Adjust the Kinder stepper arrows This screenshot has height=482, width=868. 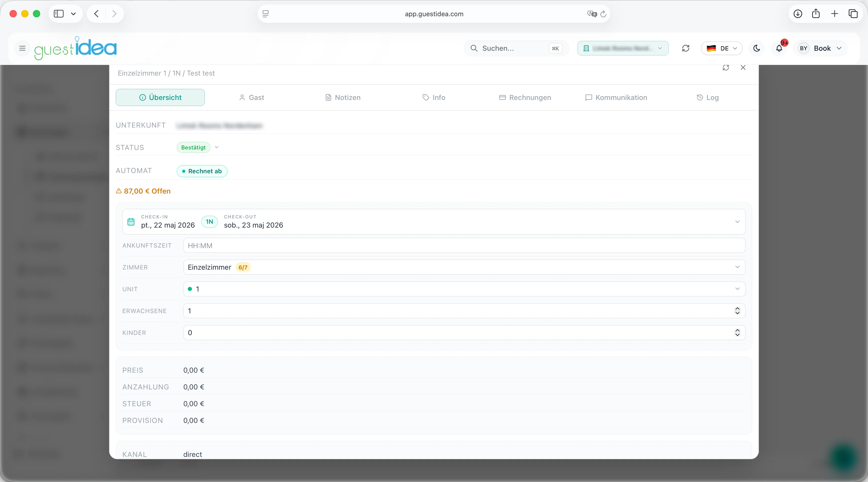(x=737, y=333)
